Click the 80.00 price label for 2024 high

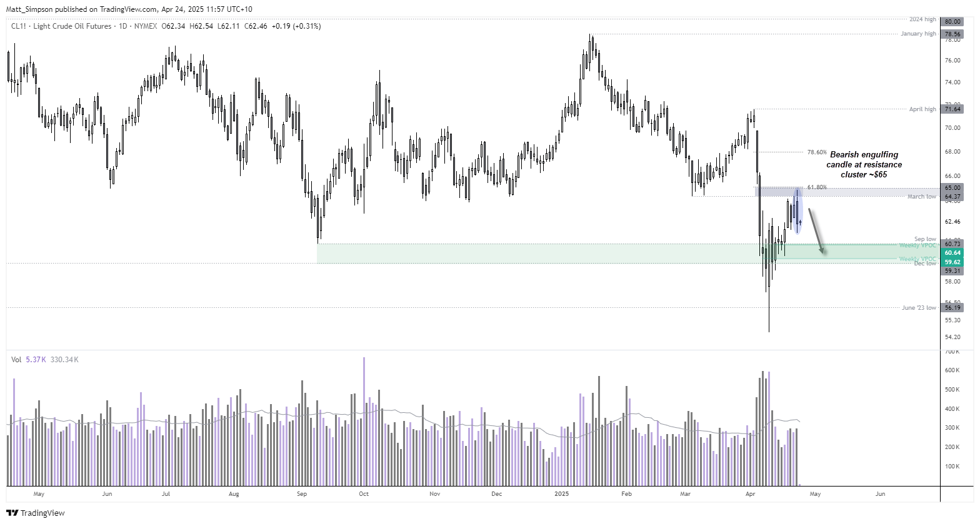coord(952,21)
